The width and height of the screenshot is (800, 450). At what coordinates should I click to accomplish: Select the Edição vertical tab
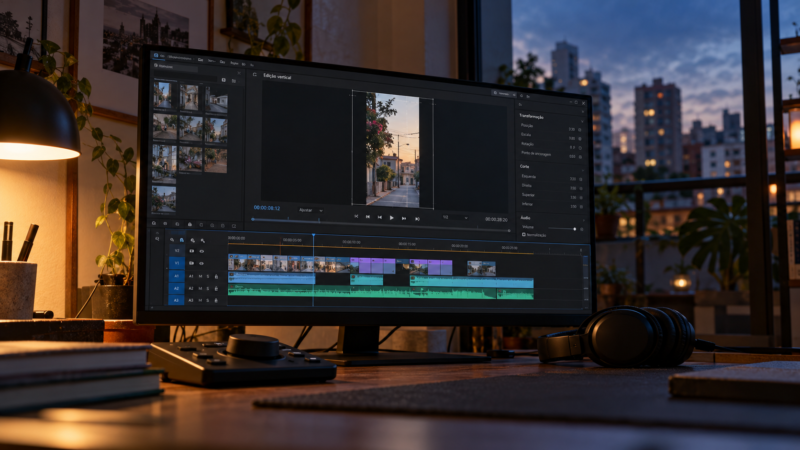point(278,77)
